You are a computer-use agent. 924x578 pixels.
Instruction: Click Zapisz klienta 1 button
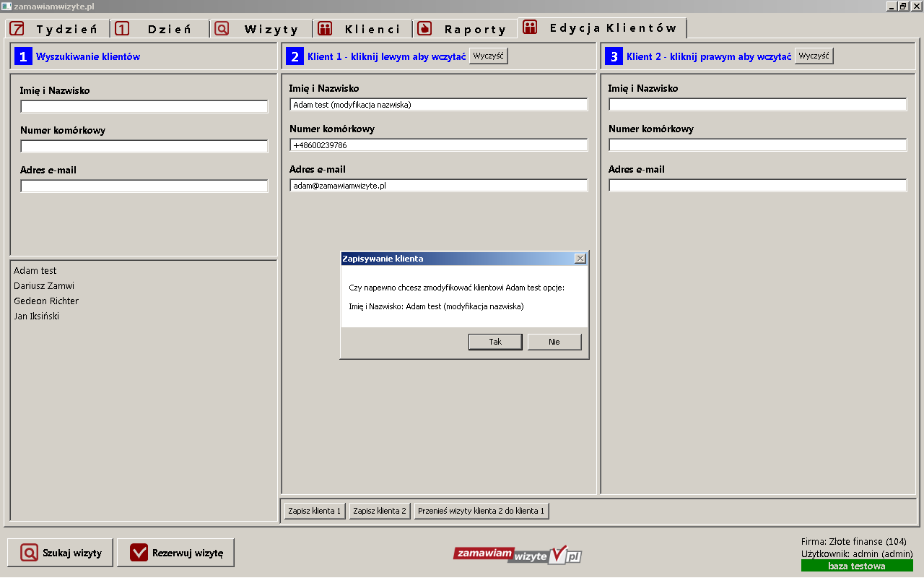pos(315,511)
